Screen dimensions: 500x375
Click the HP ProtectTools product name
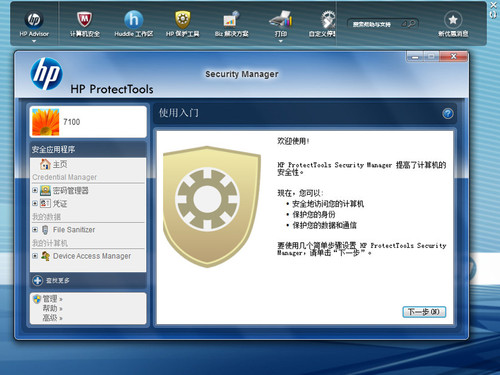[112, 89]
